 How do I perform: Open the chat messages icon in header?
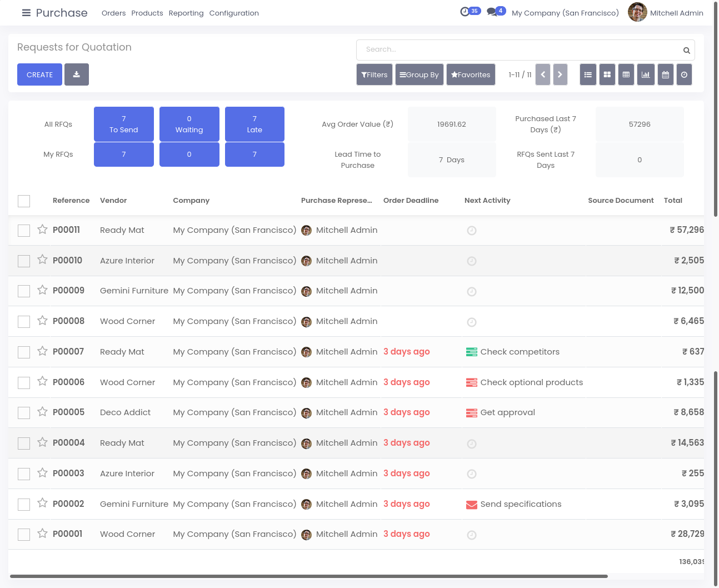point(492,12)
